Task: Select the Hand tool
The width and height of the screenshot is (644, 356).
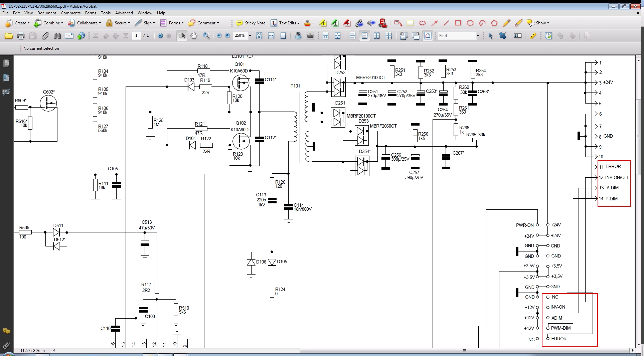Action: pos(194,36)
